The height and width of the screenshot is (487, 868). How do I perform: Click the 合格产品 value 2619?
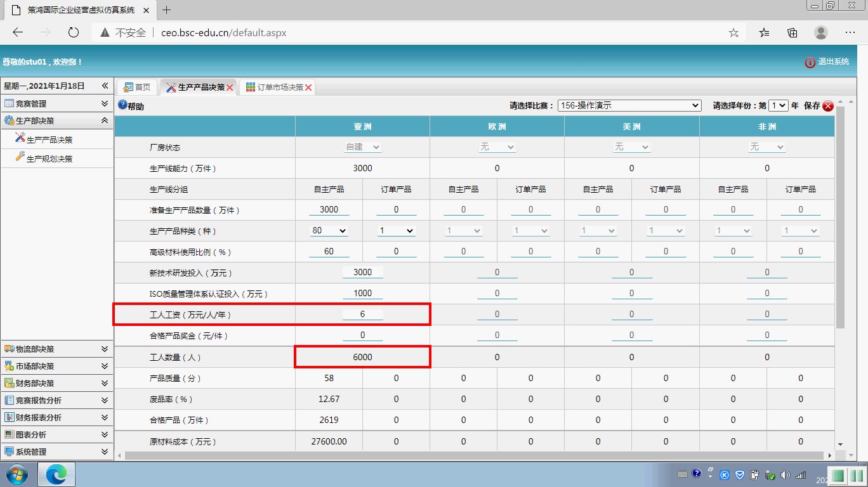click(x=329, y=420)
